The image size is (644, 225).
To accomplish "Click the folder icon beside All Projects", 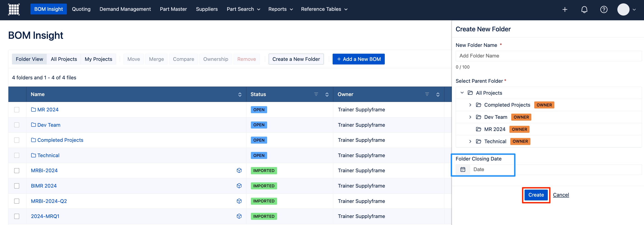I will 470,93.
